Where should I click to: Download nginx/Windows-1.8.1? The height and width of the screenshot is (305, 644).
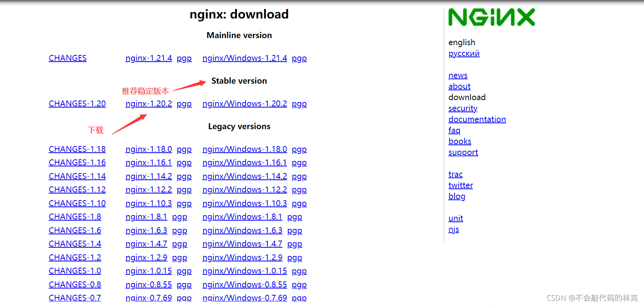[x=242, y=217]
